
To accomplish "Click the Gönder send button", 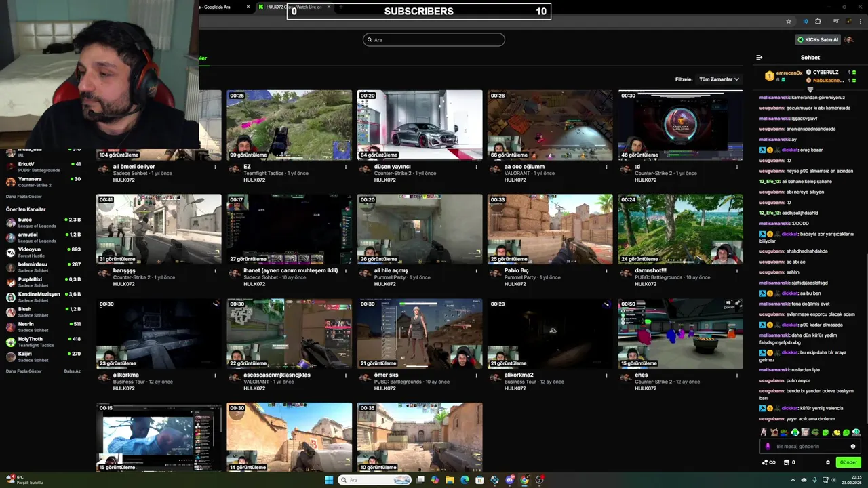I will coord(848,462).
